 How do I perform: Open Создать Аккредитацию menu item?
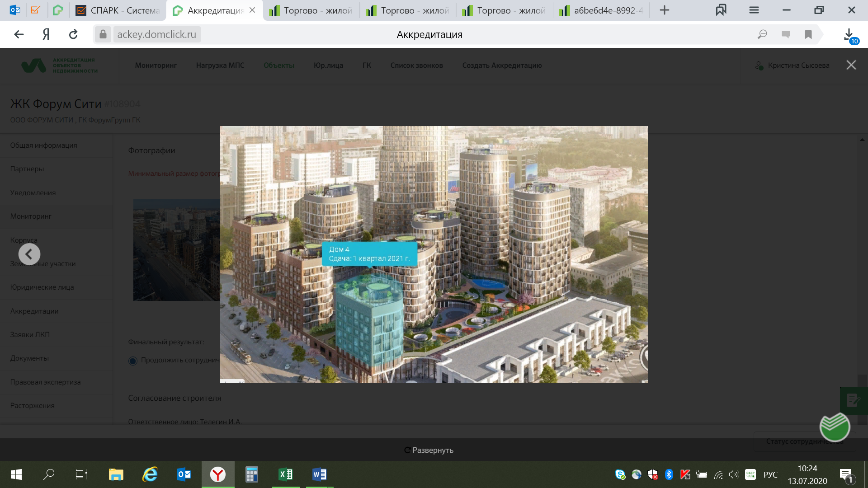pos(502,66)
